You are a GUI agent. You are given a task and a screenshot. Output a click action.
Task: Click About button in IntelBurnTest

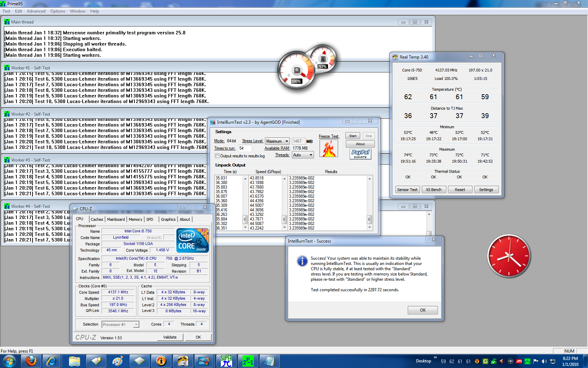tap(360, 144)
